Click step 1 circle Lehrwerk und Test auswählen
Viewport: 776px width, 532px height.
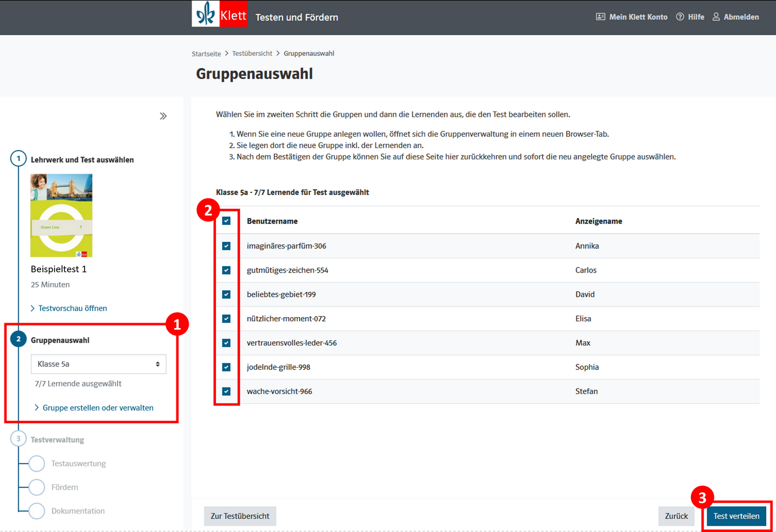(19, 159)
